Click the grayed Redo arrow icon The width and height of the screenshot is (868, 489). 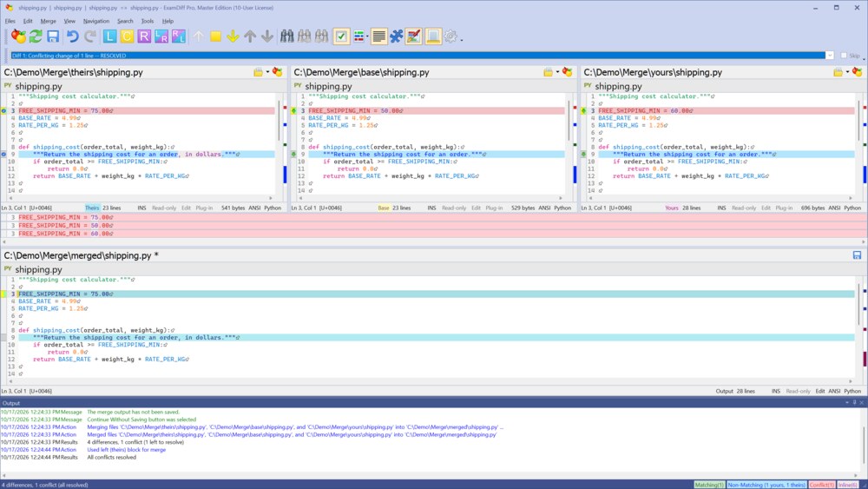[x=90, y=36]
